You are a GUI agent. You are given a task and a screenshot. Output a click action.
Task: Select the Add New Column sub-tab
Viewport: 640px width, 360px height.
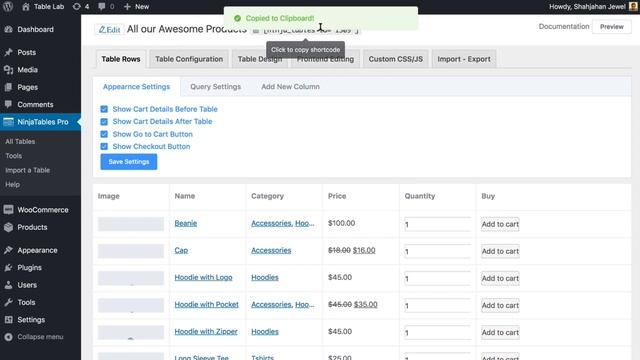290,87
